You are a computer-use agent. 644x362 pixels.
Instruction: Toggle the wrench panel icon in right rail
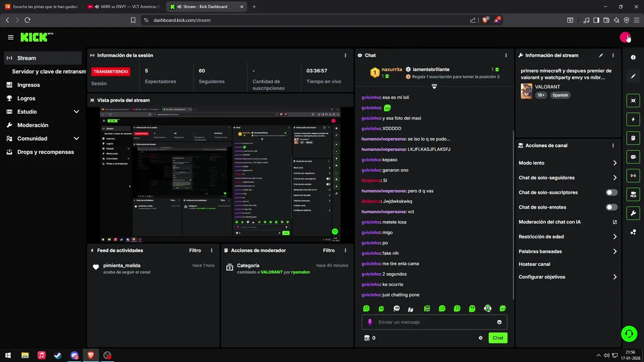coord(633,213)
